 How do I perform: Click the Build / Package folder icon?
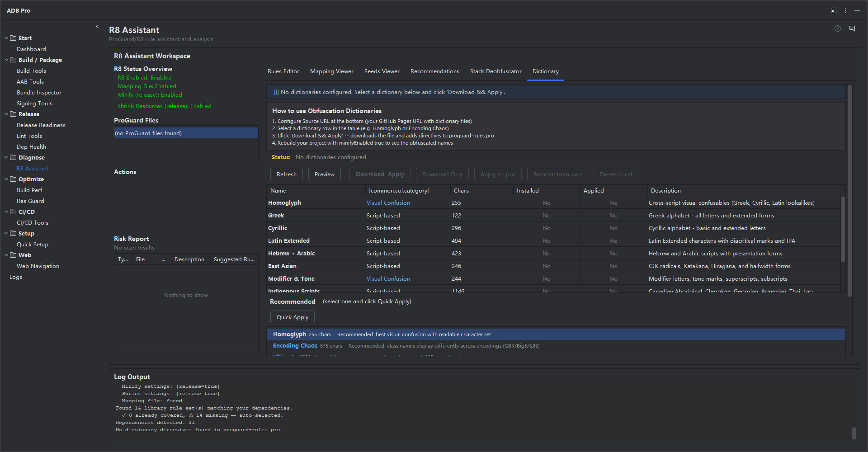click(x=13, y=60)
